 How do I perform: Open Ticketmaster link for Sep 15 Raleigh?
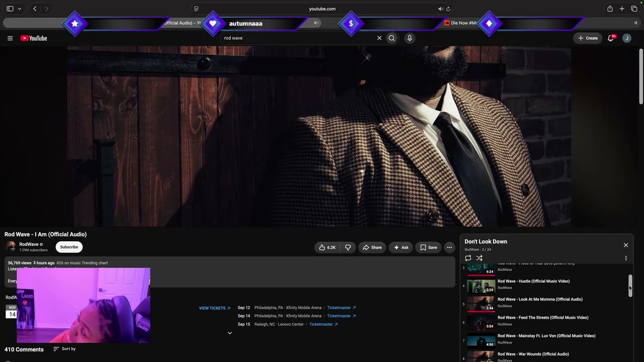(324, 324)
